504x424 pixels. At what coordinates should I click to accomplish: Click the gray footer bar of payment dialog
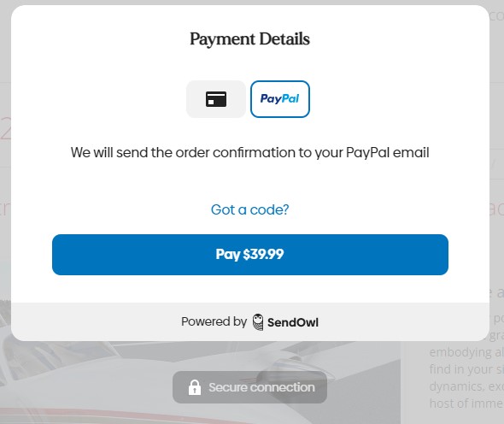[x=250, y=321]
